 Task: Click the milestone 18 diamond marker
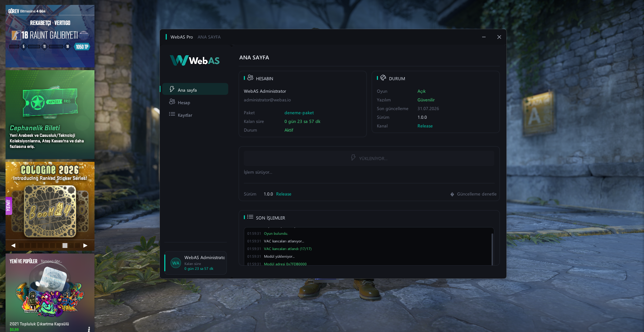[x=67, y=47]
